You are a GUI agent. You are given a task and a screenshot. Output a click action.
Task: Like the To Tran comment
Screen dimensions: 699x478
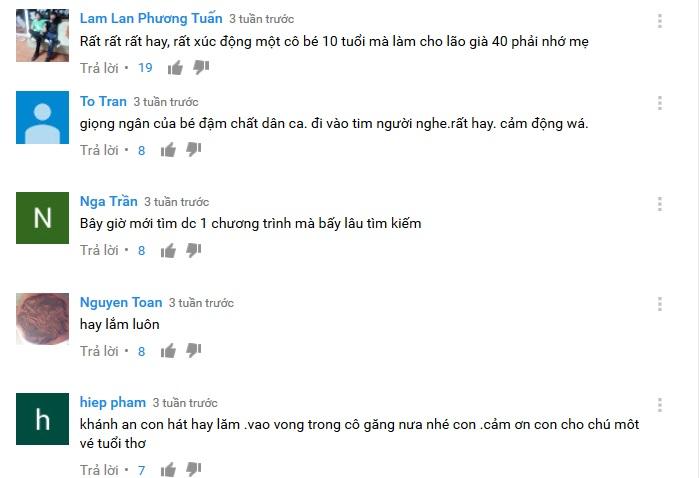tap(168, 150)
